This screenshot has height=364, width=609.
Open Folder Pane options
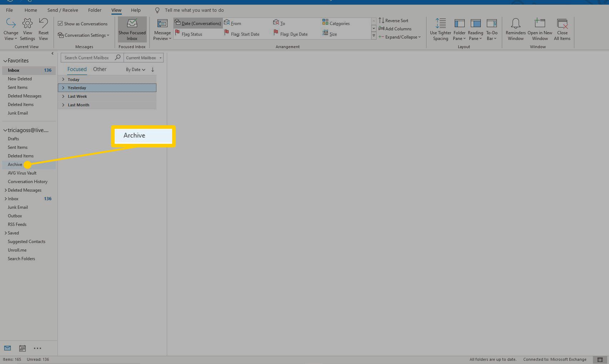(459, 29)
